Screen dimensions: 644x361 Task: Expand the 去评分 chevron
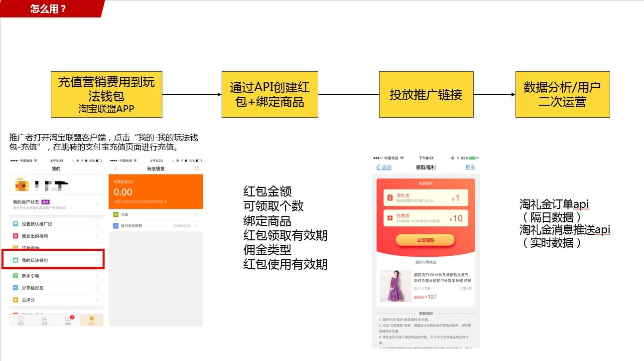(x=96, y=300)
